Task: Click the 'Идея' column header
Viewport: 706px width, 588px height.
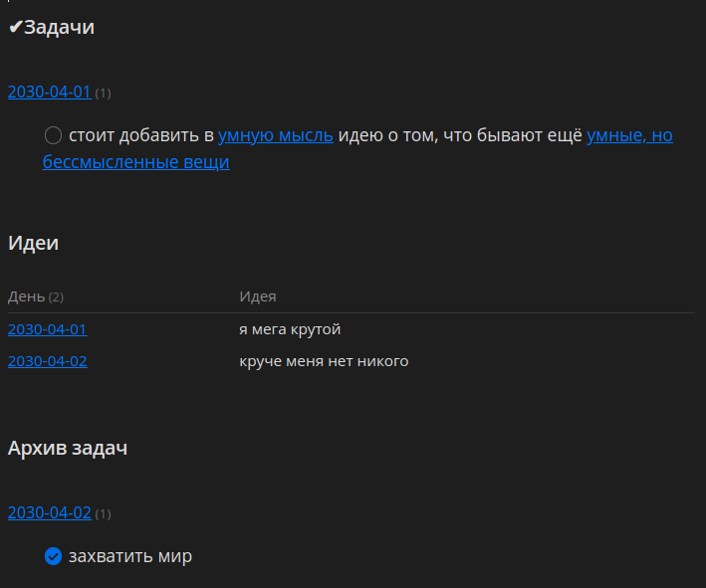Action: pos(258,296)
